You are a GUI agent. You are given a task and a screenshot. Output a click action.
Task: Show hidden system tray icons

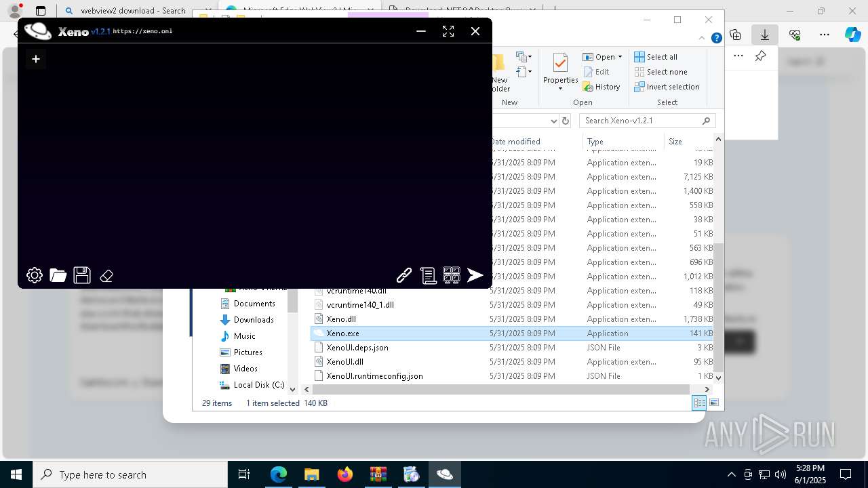coord(731,474)
